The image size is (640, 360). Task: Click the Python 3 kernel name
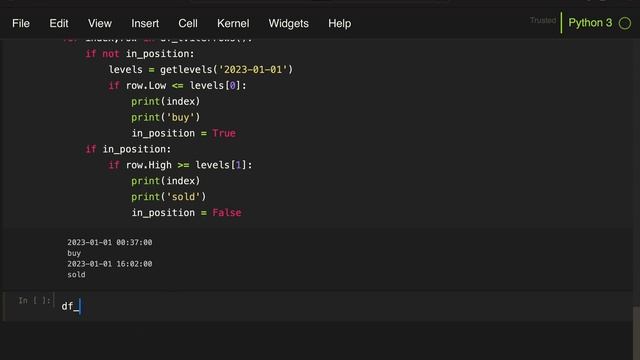pyautogui.click(x=590, y=23)
